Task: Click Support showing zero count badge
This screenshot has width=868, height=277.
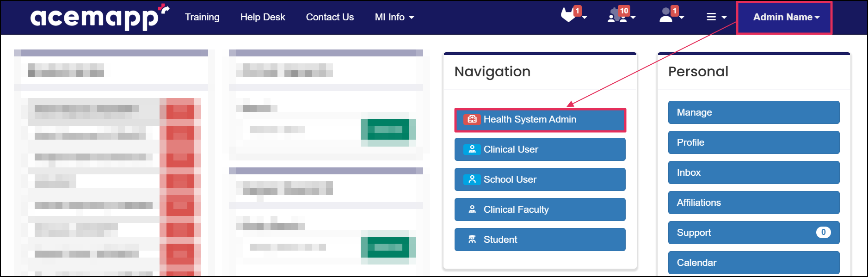Action: pos(753,233)
